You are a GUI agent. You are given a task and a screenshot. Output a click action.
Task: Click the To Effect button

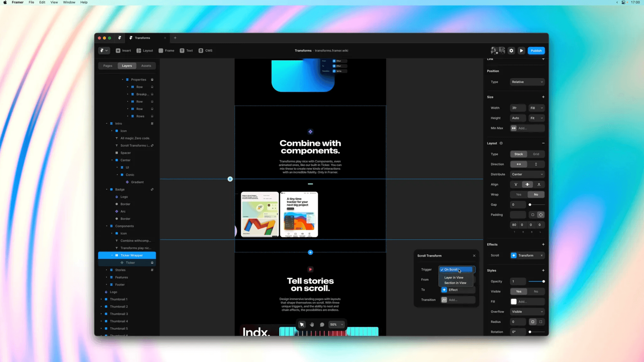tap(458, 290)
